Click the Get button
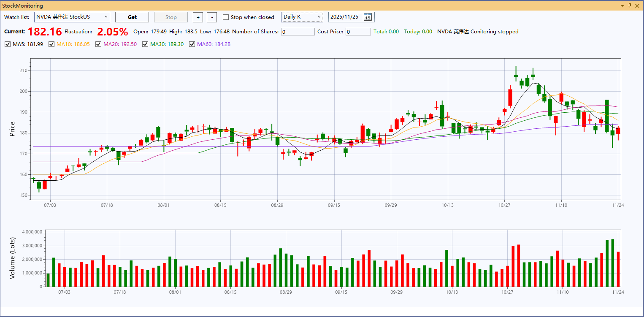644x317 pixels. click(x=132, y=17)
